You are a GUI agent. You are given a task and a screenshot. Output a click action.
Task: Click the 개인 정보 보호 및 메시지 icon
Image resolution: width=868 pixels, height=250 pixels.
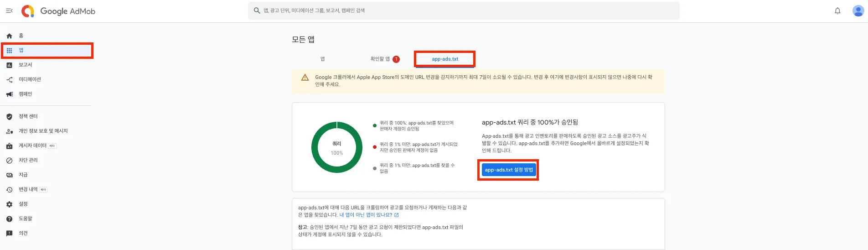pos(9,131)
